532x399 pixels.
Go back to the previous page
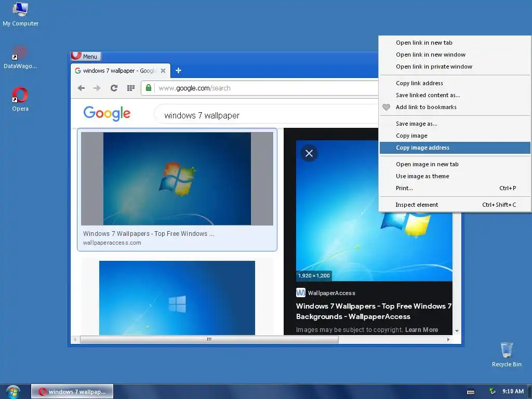81,88
